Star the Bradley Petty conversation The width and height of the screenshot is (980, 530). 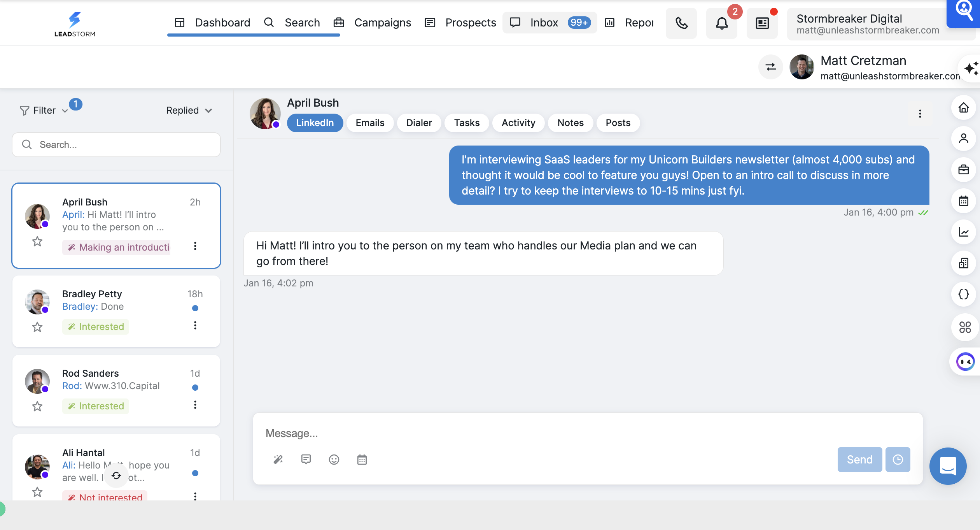[x=37, y=327]
